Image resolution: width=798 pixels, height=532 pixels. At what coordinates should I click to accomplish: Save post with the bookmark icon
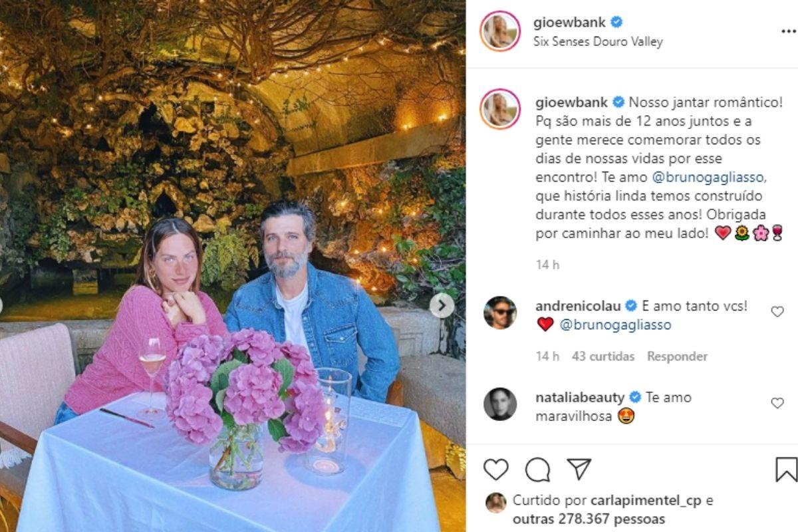pyautogui.click(x=786, y=469)
